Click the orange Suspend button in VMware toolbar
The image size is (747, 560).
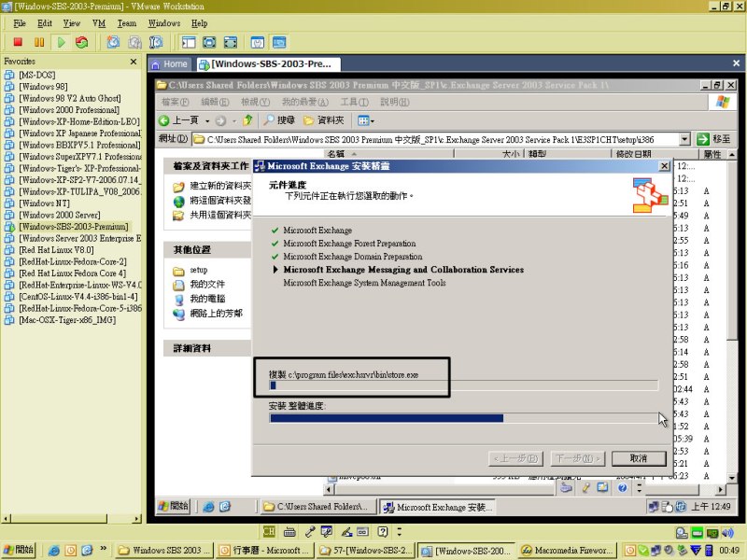click(x=39, y=42)
